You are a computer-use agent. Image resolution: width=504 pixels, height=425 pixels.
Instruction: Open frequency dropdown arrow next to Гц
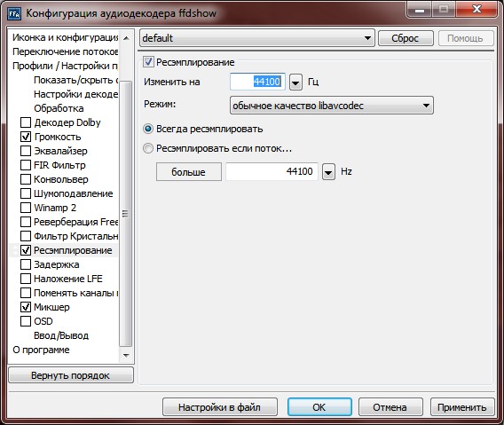coord(295,83)
